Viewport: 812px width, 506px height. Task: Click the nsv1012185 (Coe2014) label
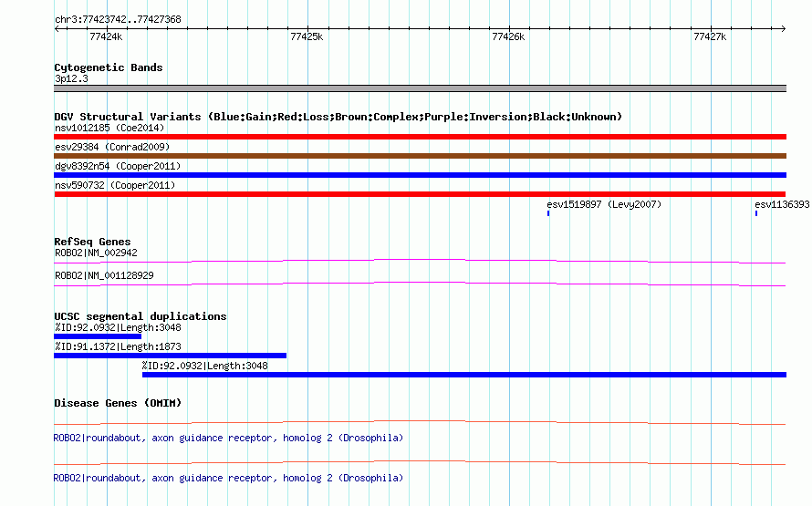pyautogui.click(x=109, y=128)
